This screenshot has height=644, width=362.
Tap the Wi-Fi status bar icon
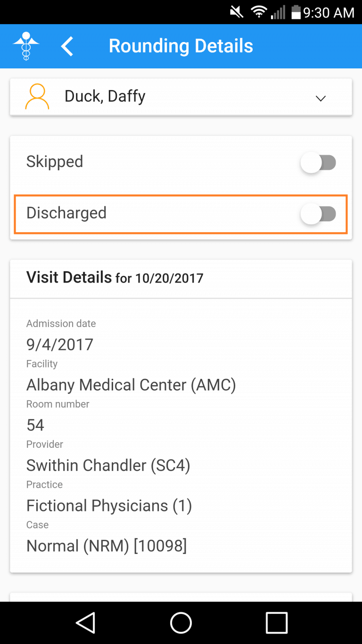click(258, 12)
